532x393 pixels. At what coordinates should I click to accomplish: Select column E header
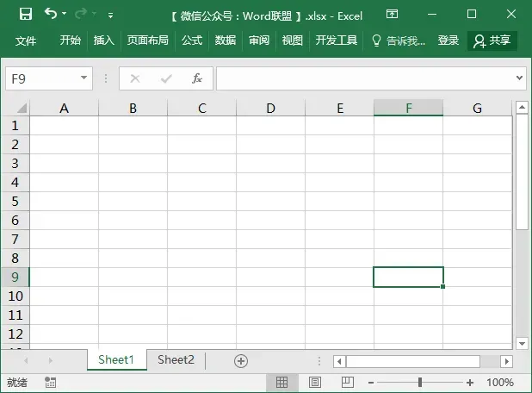pos(340,109)
